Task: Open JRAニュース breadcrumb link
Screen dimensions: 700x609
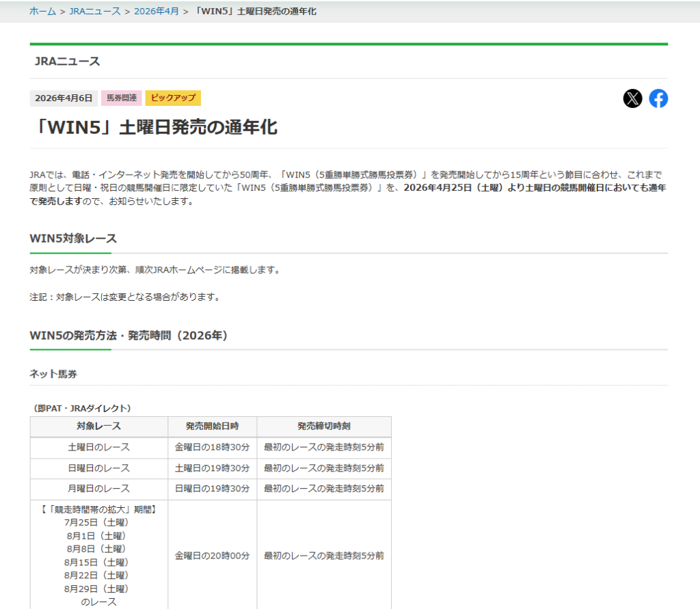Action: click(94, 11)
